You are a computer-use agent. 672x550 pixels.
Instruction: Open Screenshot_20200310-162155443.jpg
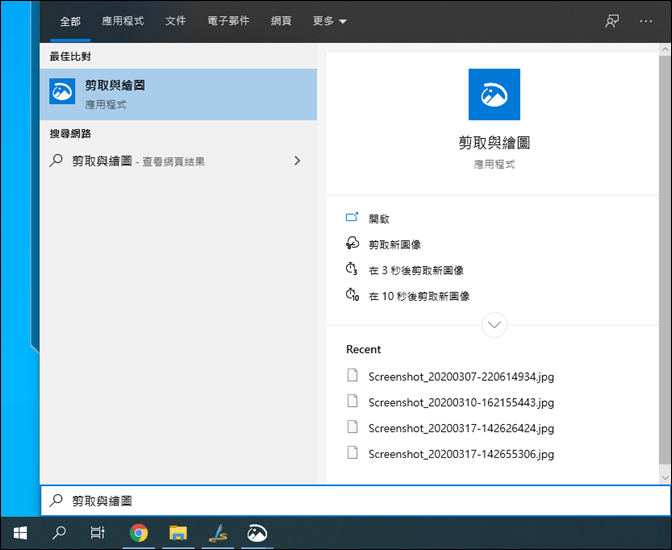point(461,403)
